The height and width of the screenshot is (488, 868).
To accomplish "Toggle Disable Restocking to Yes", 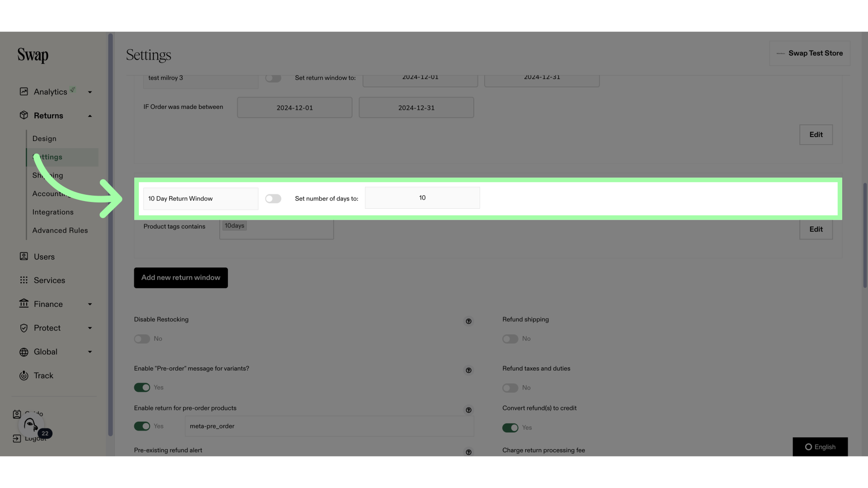I will coord(142,338).
